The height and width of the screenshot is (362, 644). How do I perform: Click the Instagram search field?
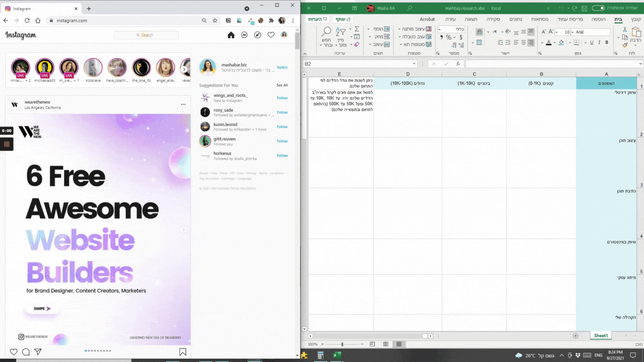(146, 35)
